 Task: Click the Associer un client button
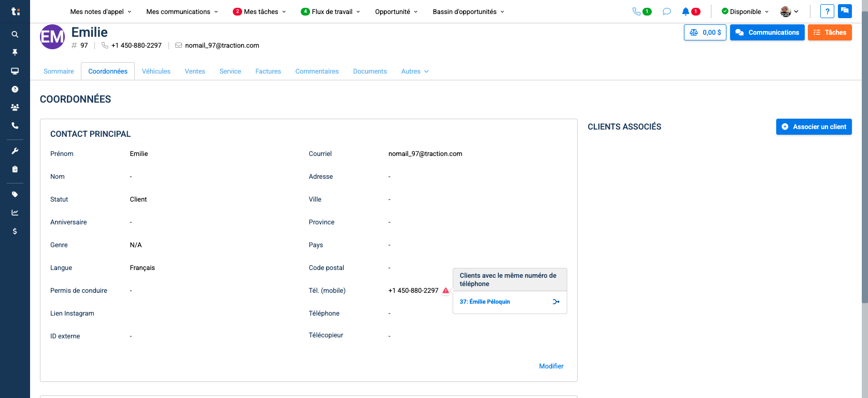pyautogui.click(x=814, y=127)
